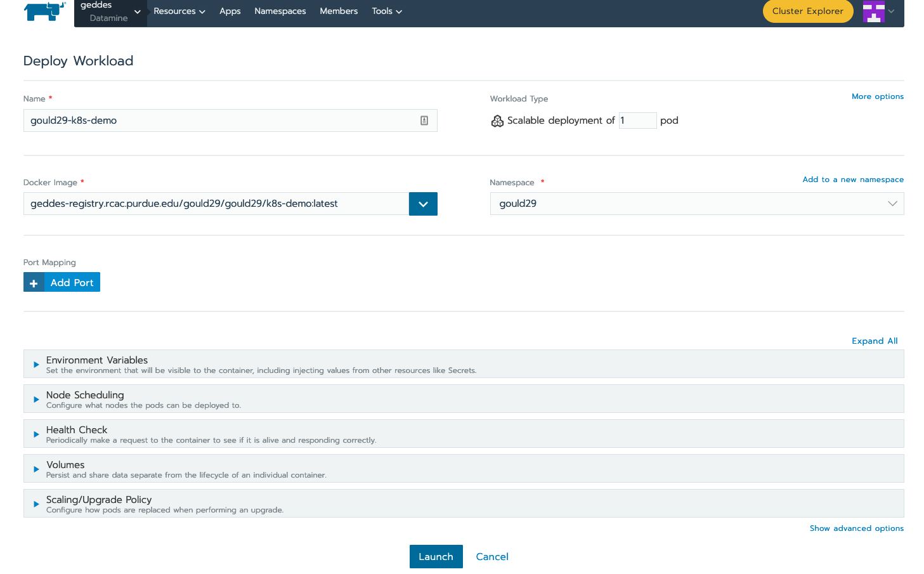
Task: Click the Show advanced options link
Action: point(857,528)
